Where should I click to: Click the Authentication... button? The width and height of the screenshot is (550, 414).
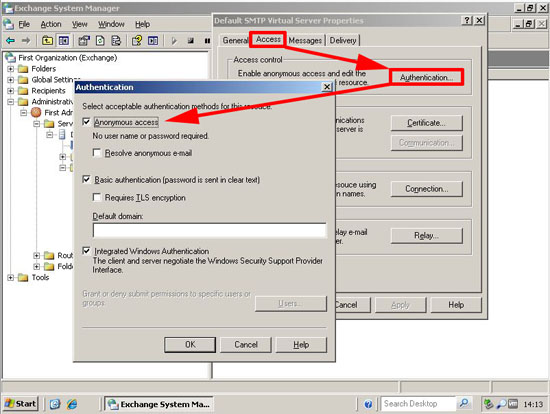427,77
